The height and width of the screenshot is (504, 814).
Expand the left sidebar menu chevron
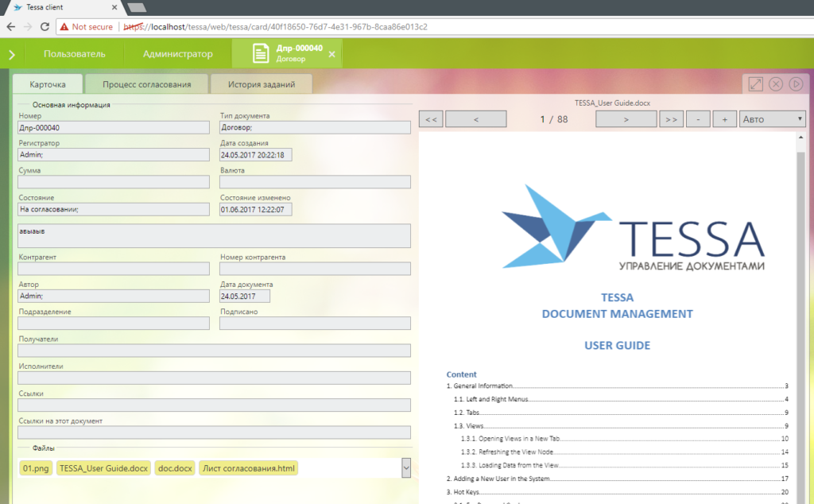(11, 55)
